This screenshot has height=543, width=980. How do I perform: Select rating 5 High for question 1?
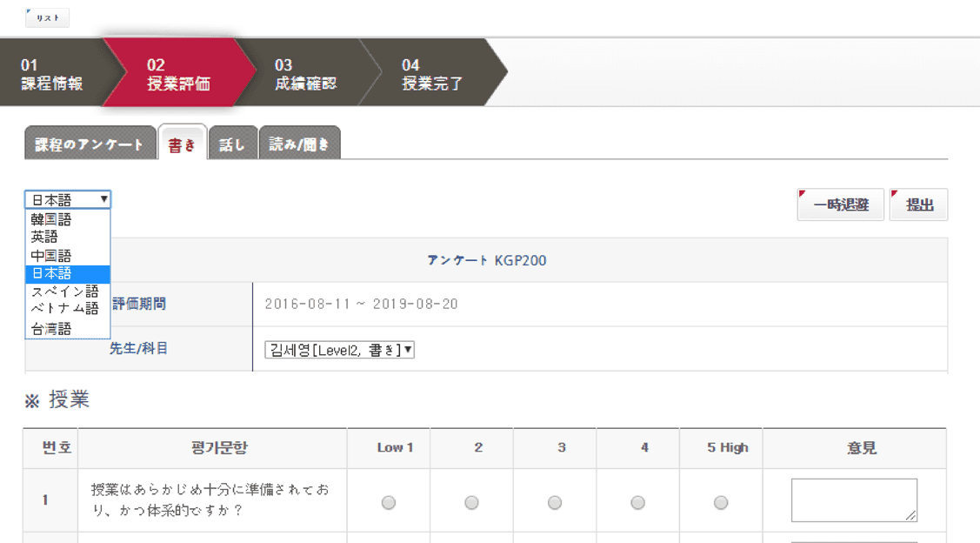tap(721, 502)
